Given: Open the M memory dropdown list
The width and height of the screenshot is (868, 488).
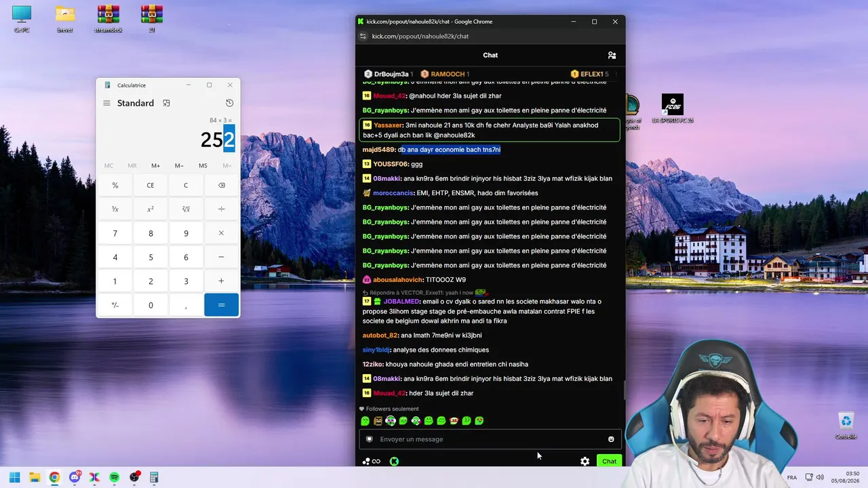Looking at the screenshot, I should (x=226, y=165).
